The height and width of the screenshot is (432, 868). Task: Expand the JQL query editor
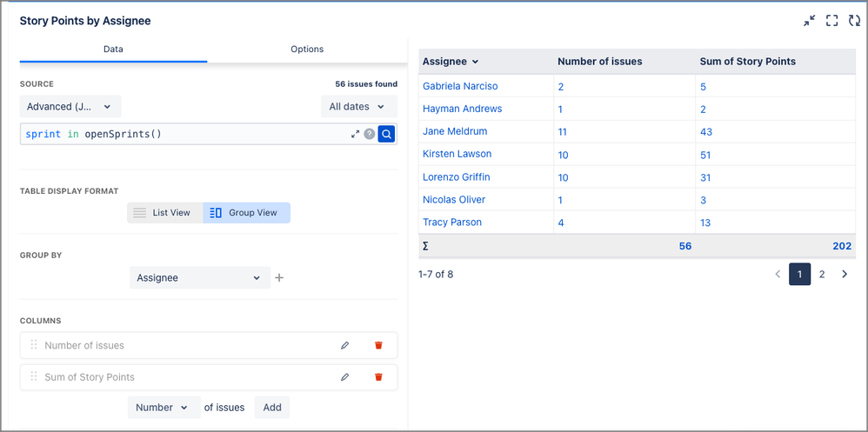click(356, 134)
